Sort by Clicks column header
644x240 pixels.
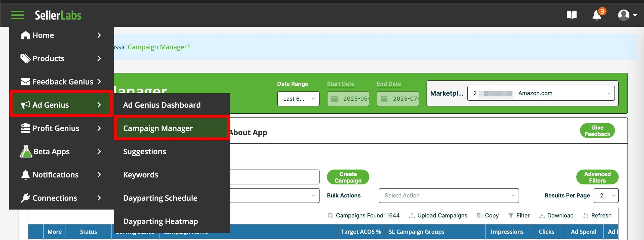[x=546, y=232]
